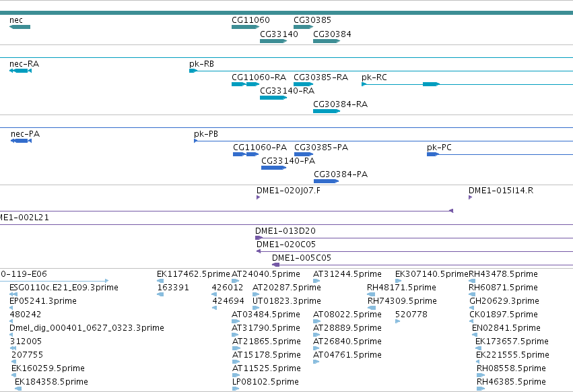Click the UT01823.3prime EST label
Screen dimensions: 573x392
[287, 301]
